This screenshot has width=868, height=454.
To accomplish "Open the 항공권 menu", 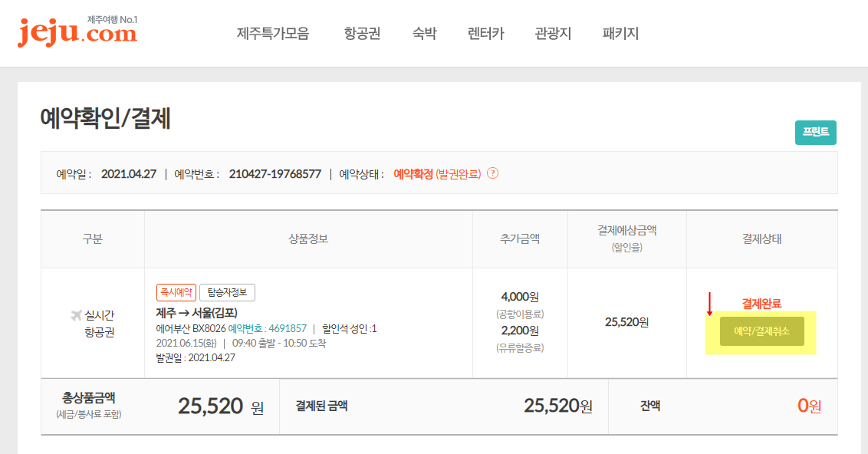I will [x=362, y=33].
